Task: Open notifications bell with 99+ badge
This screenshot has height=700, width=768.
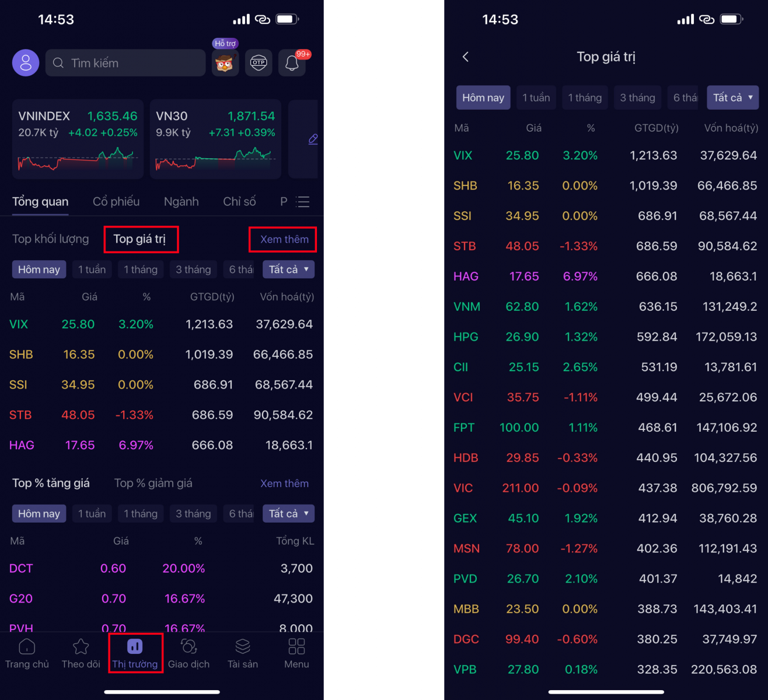Action: 292,62
